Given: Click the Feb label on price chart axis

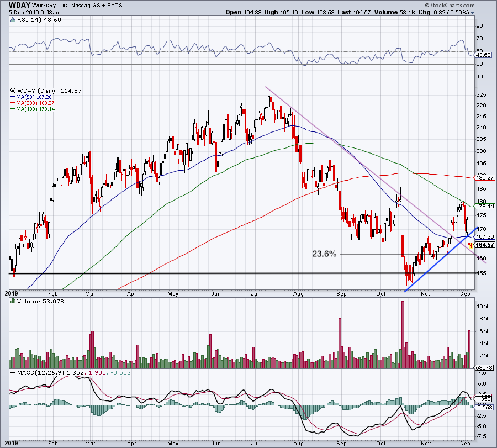Looking at the screenshot, I should [52, 294].
